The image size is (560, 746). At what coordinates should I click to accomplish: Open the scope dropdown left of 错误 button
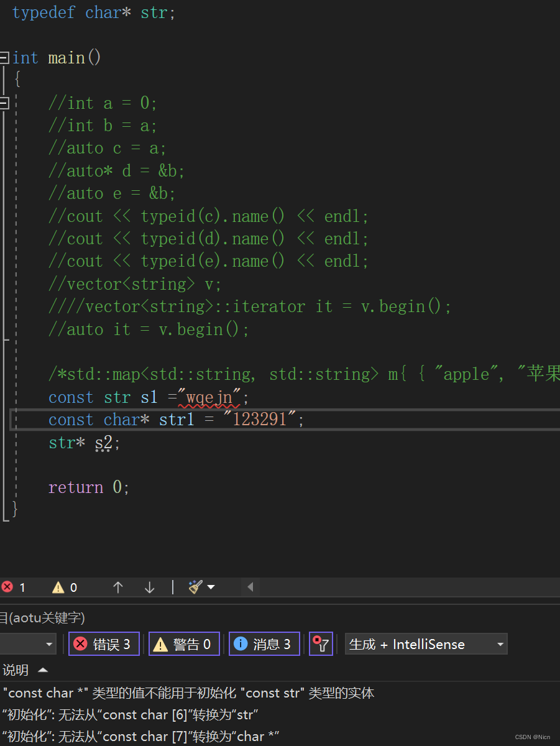pyautogui.click(x=28, y=644)
